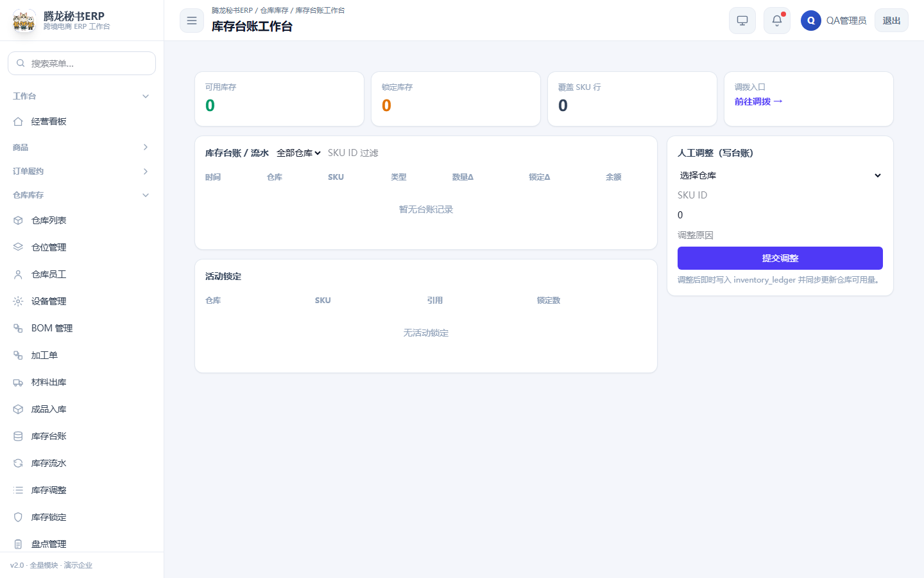Click the v2.0 version footer text
The image size is (924, 578).
click(x=51, y=565)
